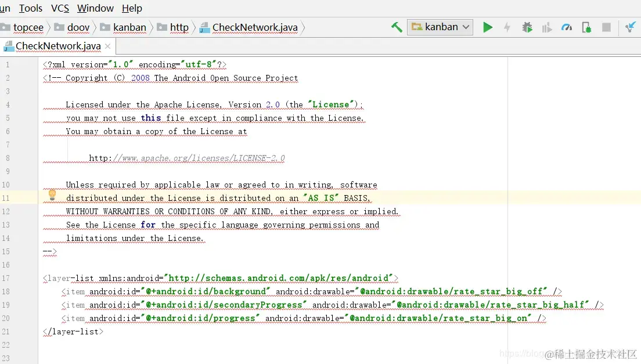The height and width of the screenshot is (364, 641).
Task: Click line number 17 in gutter
Action: [6, 278]
